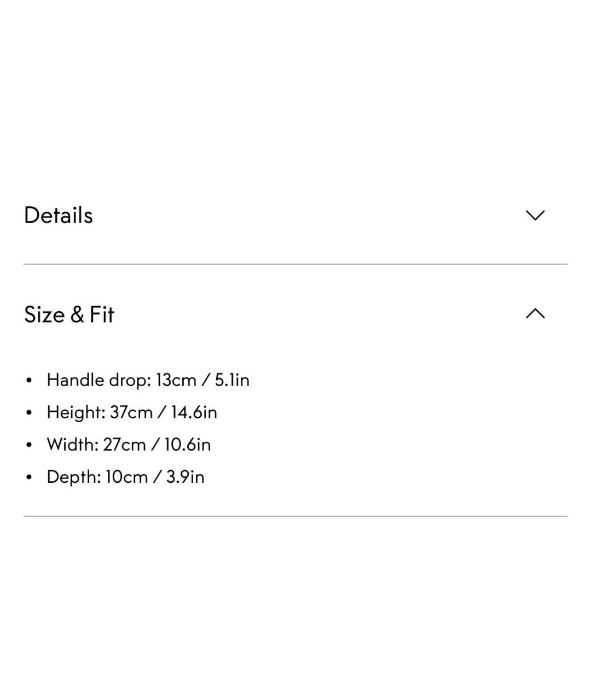Select the Handle drop measurement line
The height and width of the screenshot is (700, 591).
coord(148,380)
